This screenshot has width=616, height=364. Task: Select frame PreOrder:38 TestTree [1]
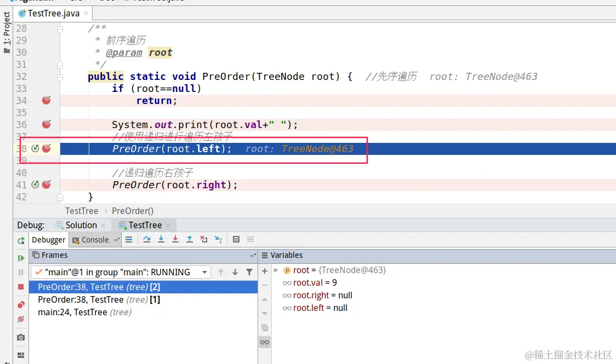tap(144, 299)
